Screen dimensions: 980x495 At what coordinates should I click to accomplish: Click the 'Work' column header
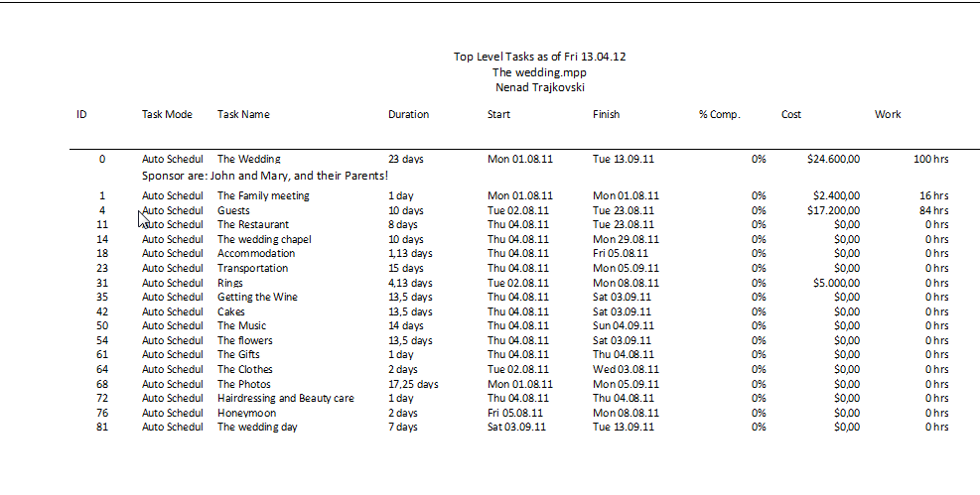click(888, 114)
